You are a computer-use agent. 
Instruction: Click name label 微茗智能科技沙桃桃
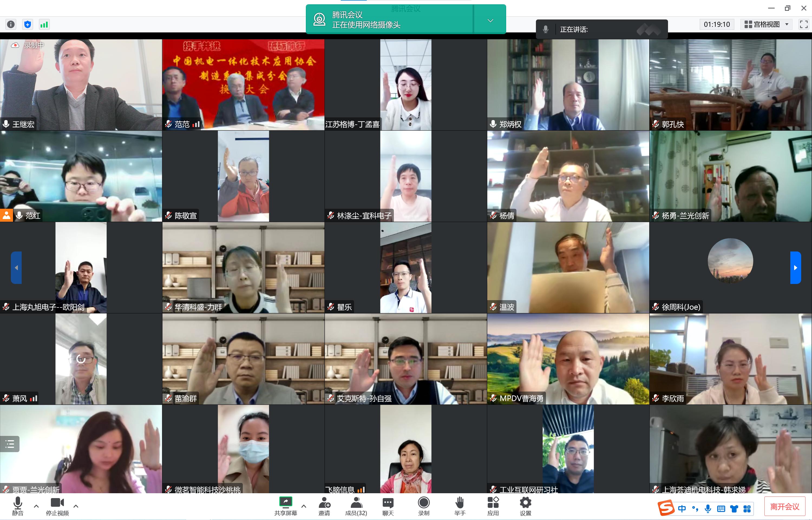tap(208, 490)
